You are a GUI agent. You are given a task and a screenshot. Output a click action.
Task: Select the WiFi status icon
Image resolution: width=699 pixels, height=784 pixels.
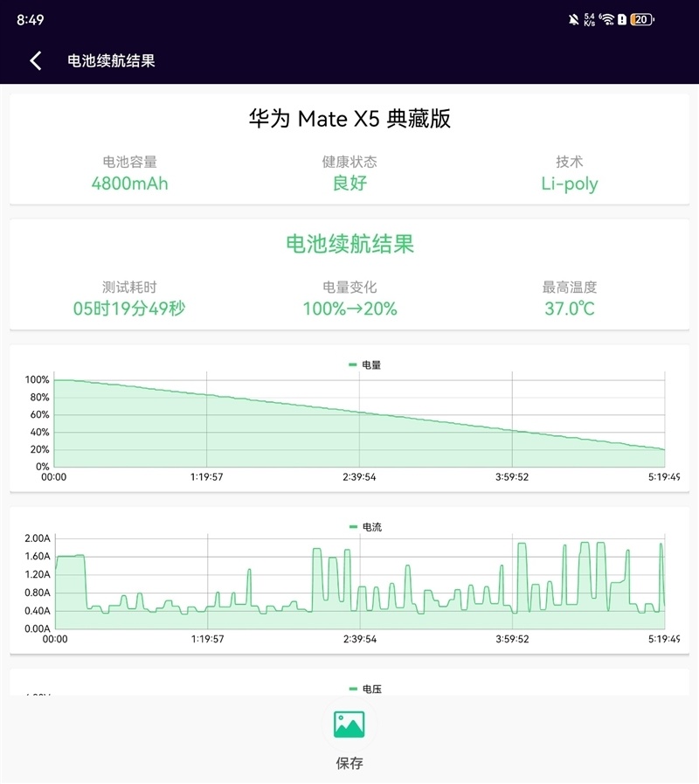pos(606,17)
